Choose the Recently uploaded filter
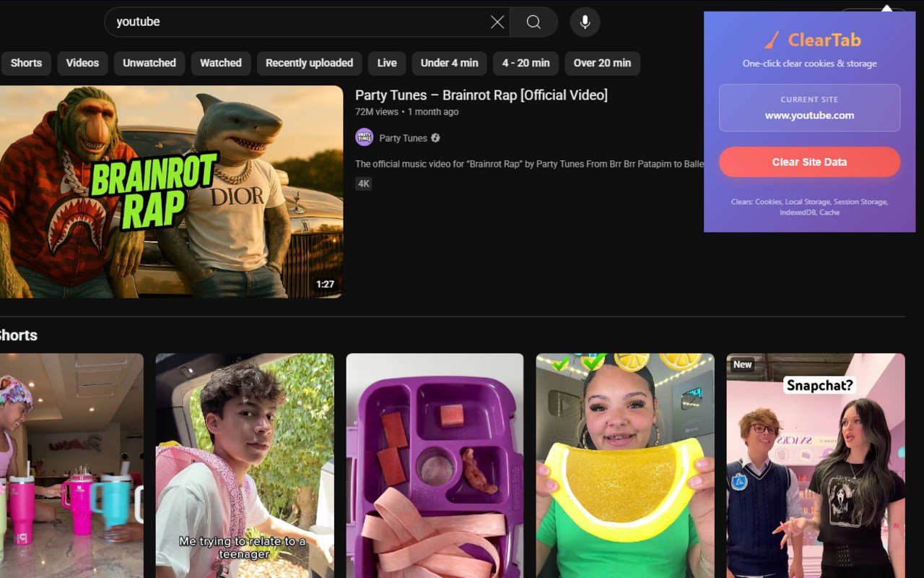The image size is (924, 578). pos(309,63)
